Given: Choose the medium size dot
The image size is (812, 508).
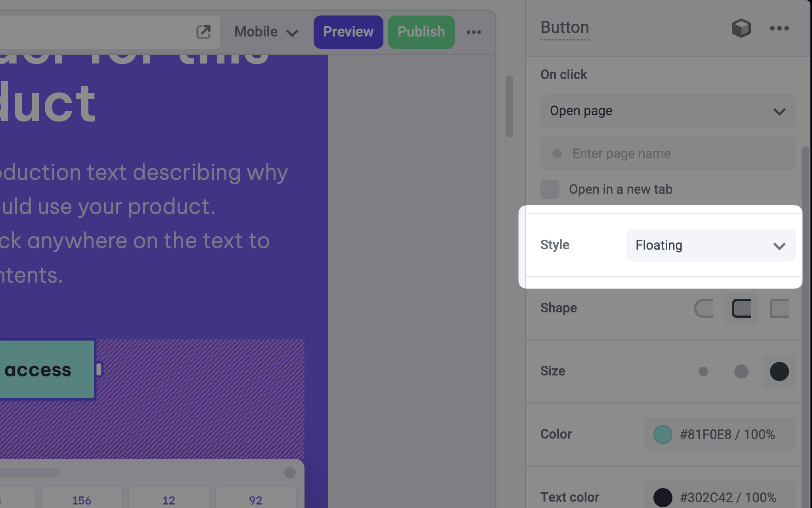Looking at the screenshot, I should click(x=741, y=371).
